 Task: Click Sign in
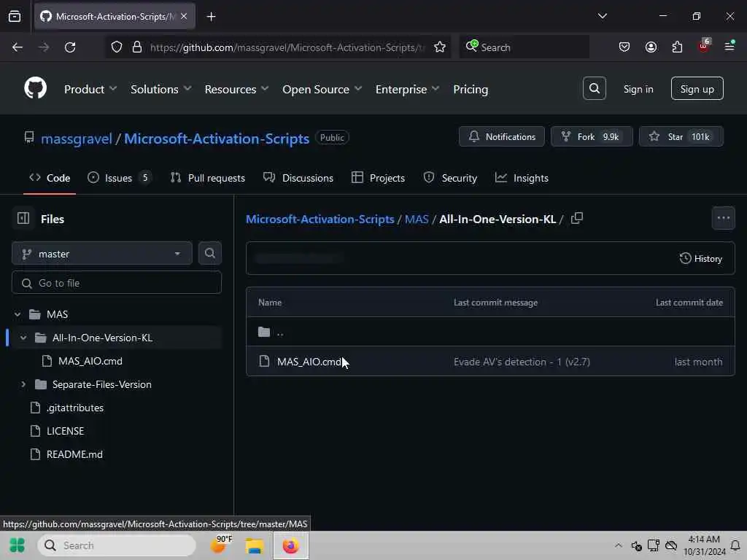click(638, 89)
